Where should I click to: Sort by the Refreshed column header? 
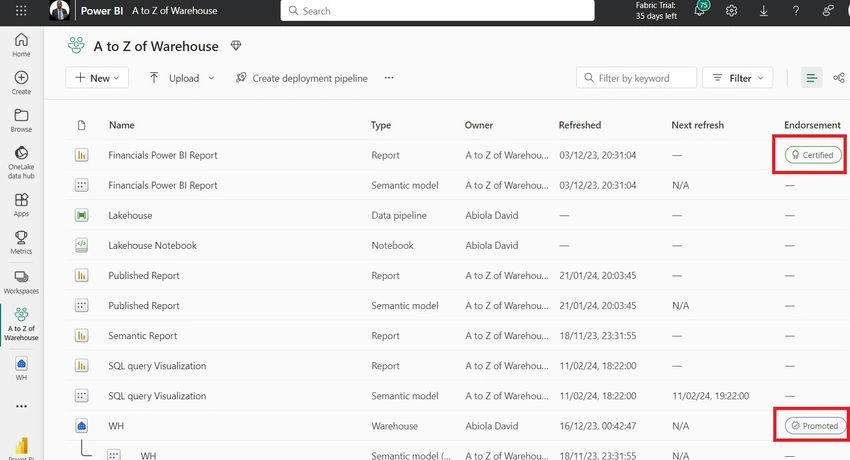(x=579, y=125)
